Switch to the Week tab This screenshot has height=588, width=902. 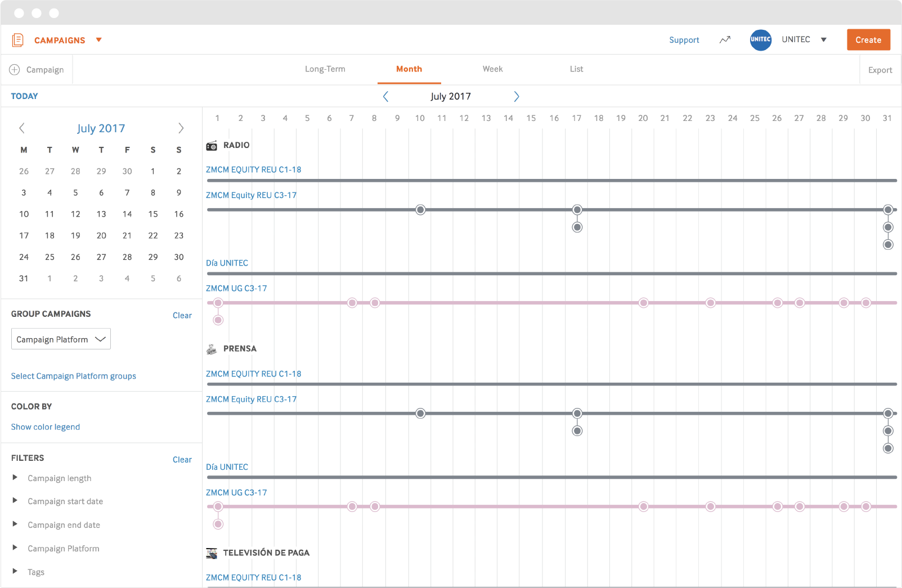click(x=492, y=69)
